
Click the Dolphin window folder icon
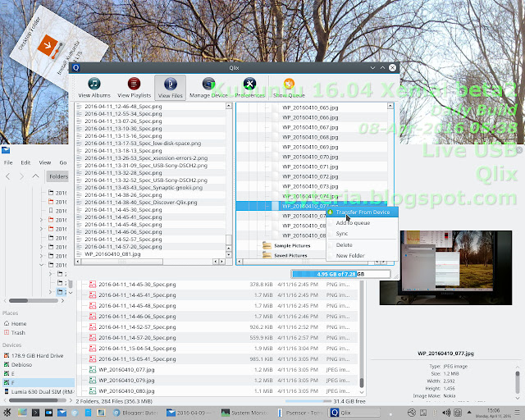click(x=6, y=150)
